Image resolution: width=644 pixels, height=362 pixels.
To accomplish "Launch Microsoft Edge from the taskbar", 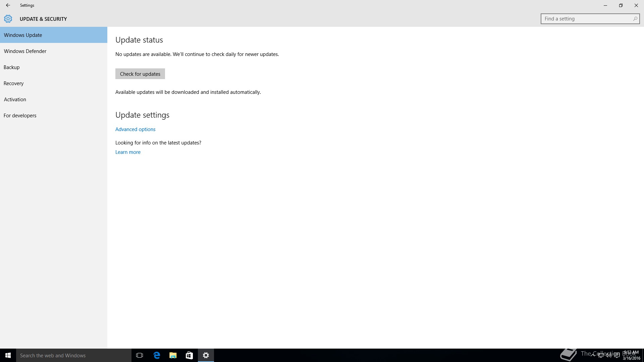I will point(157,355).
